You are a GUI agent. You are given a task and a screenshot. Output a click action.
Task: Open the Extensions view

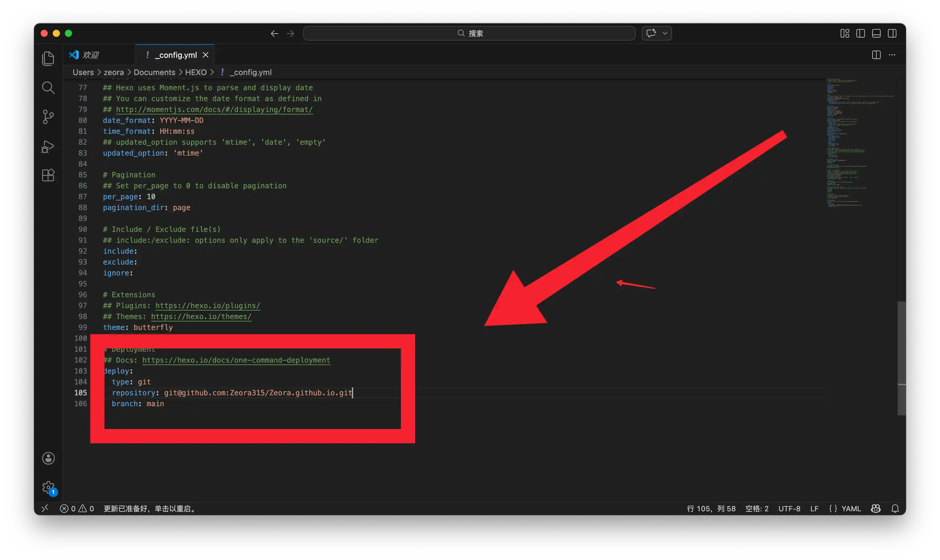click(48, 175)
